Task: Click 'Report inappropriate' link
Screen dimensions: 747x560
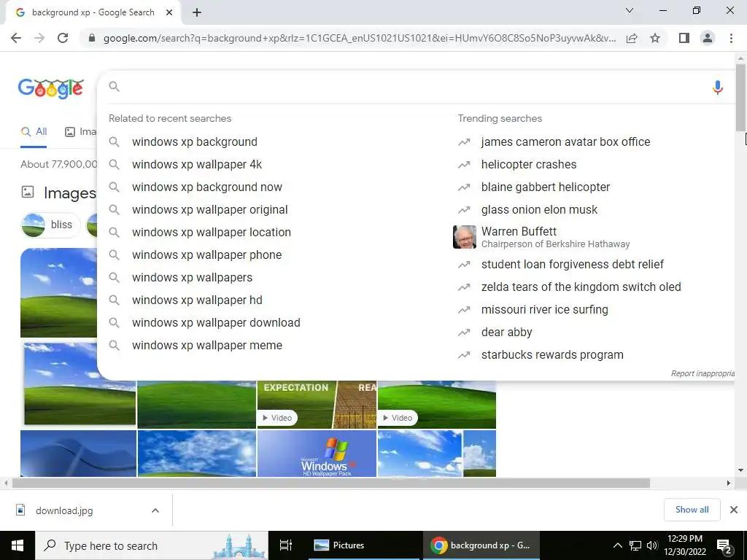Action: 703,373
